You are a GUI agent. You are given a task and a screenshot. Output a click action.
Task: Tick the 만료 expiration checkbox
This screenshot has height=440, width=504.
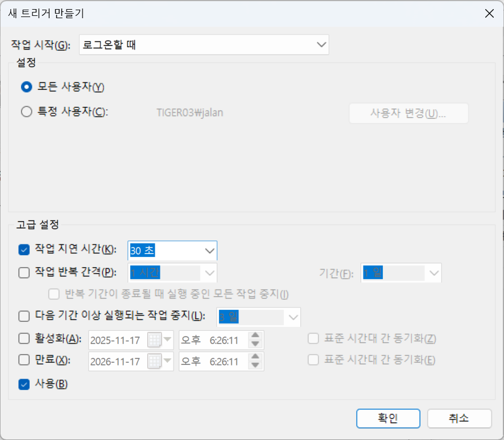pos(24,360)
